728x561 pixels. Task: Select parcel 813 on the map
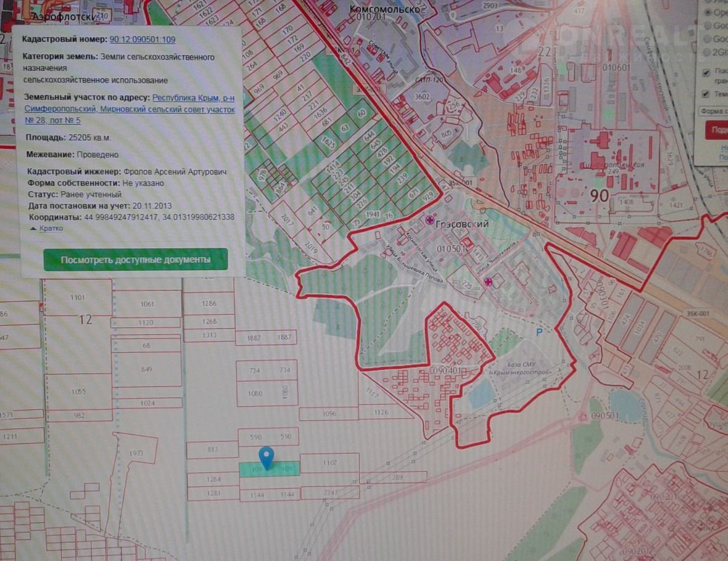(x=212, y=450)
